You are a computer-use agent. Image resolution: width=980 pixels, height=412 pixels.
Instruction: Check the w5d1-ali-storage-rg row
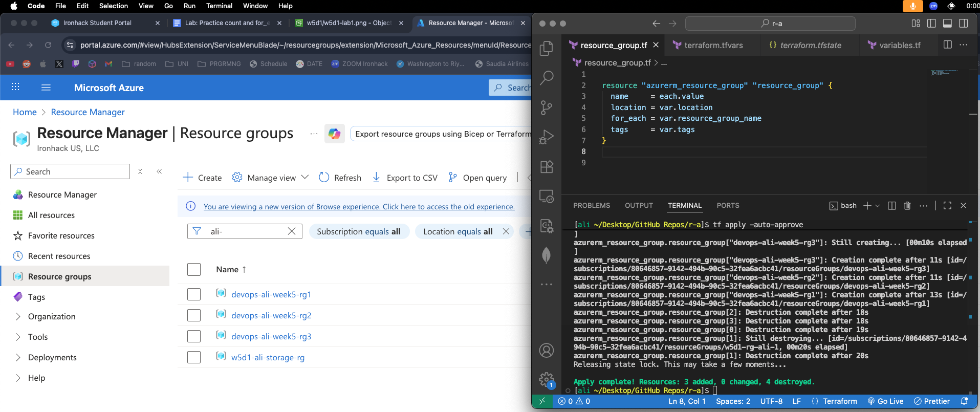coord(194,357)
